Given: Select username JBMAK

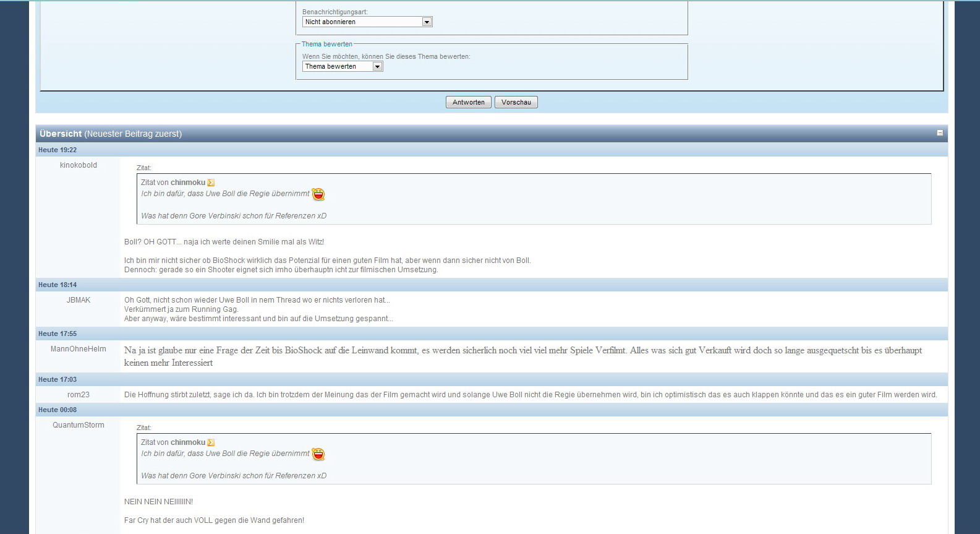Looking at the screenshot, I should coord(79,300).
